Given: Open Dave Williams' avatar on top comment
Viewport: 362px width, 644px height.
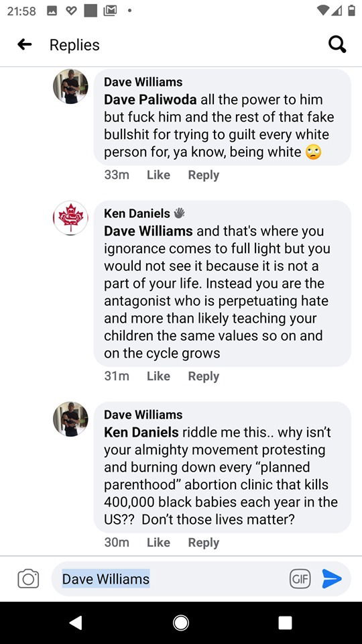Looking at the screenshot, I should point(70,87).
